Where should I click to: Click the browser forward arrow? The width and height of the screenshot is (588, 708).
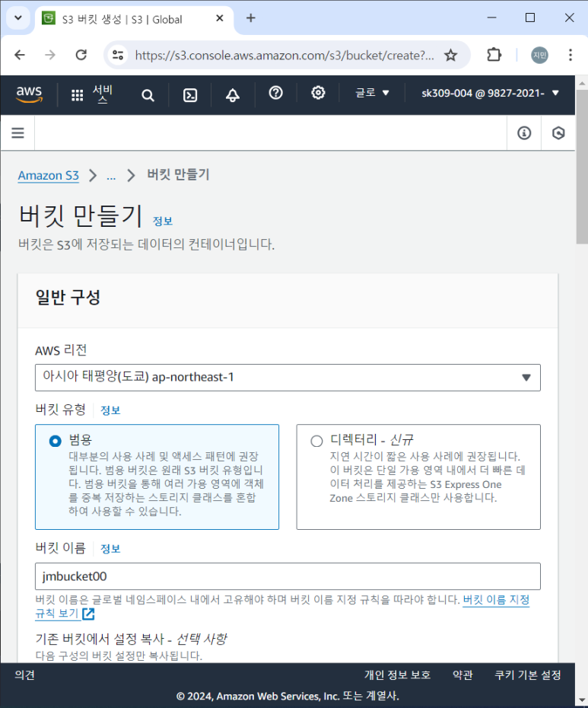point(50,55)
